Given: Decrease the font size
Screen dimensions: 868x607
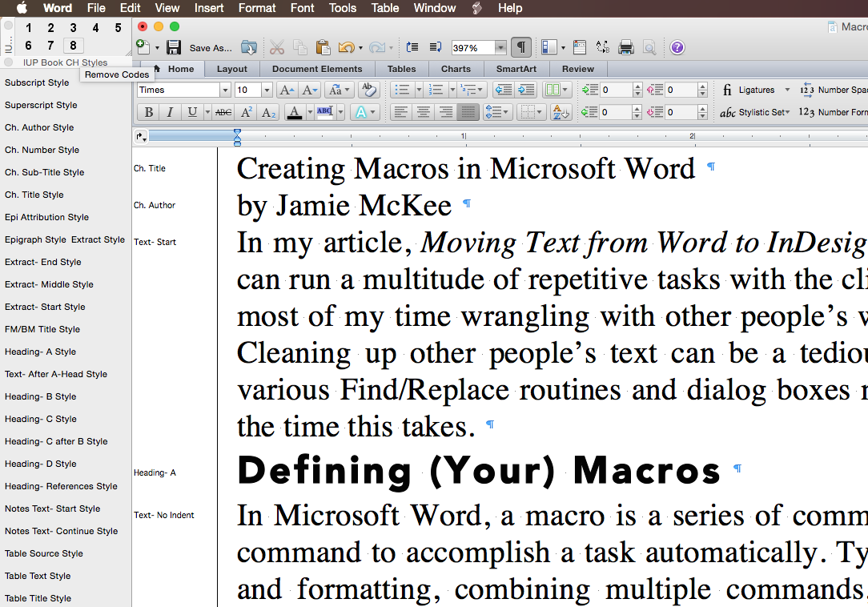Looking at the screenshot, I should click(310, 90).
